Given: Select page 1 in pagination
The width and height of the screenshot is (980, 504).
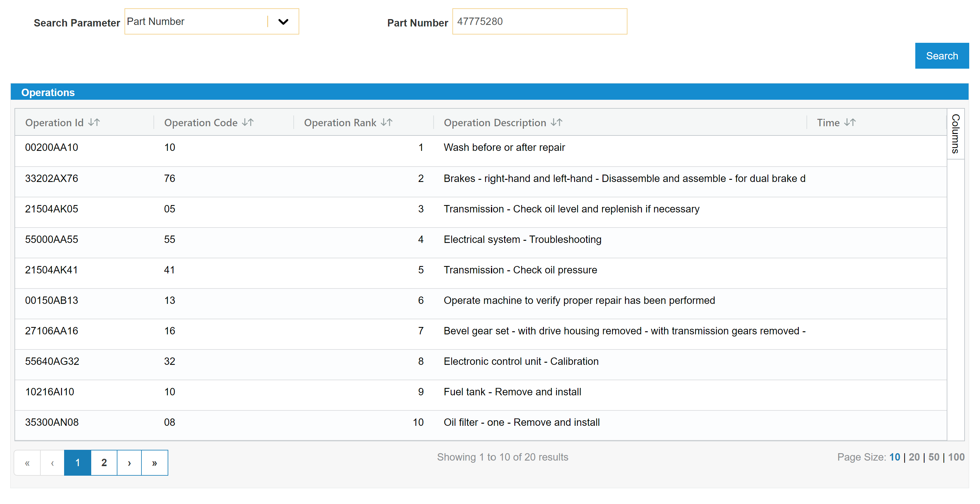Looking at the screenshot, I should coord(78,462).
